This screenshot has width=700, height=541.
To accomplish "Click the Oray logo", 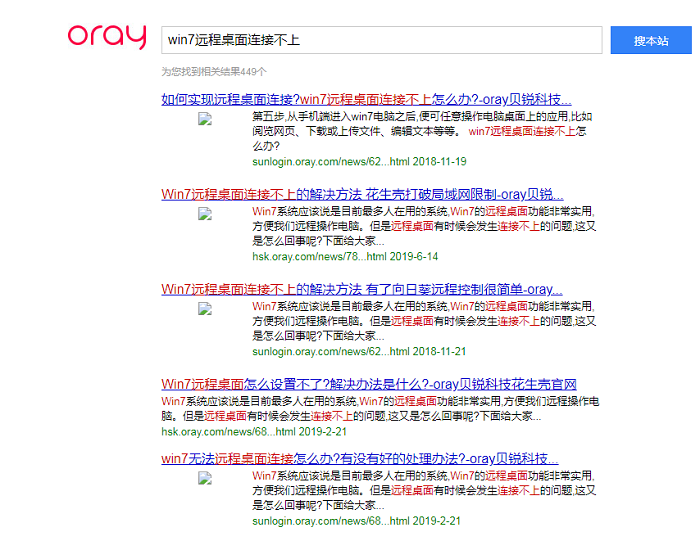I will tap(107, 37).
